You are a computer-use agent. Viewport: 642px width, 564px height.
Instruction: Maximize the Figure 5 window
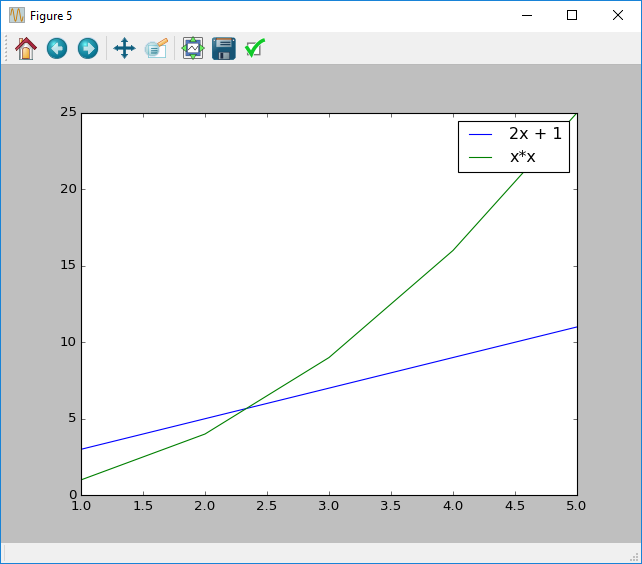tap(572, 16)
